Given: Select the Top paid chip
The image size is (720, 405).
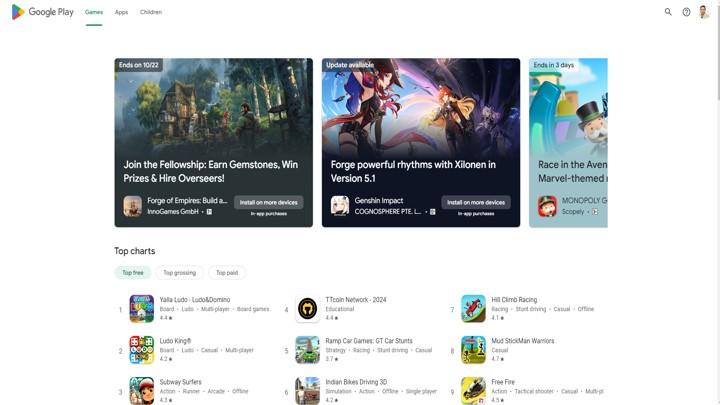Looking at the screenshot, I should pos(227,273).
